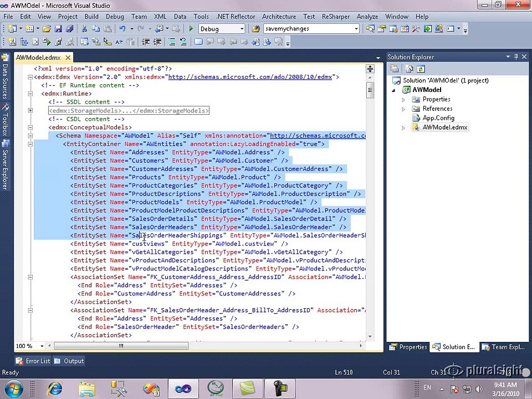Click the New Project icon
The height and width of the screenshot is (399, 532).
tap(12, 29)
